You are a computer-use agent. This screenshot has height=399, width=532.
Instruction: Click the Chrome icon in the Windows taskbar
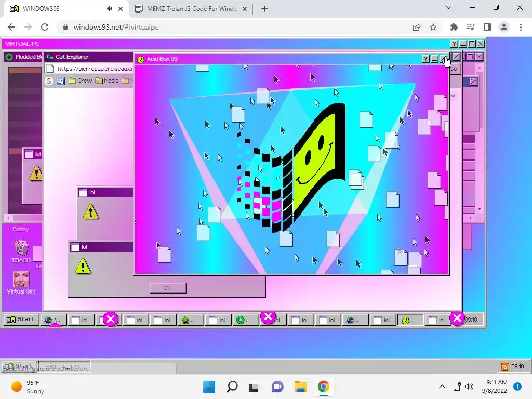click(x=323, y=387)
